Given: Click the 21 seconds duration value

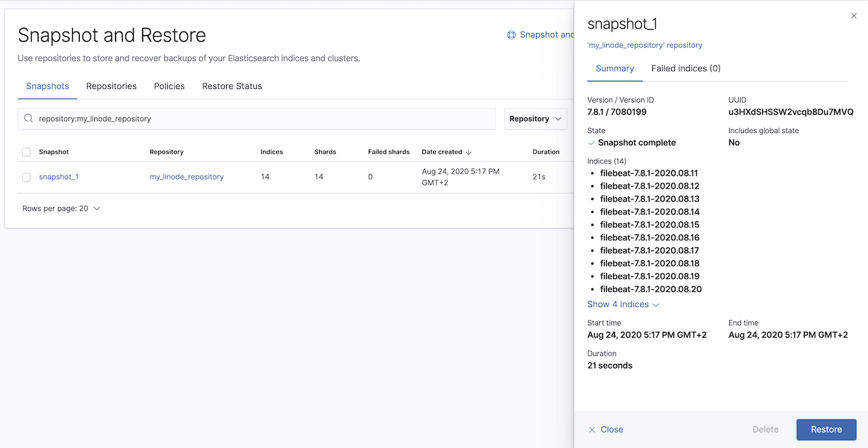Looking at the screenshot, I should (x=610, y=365).
